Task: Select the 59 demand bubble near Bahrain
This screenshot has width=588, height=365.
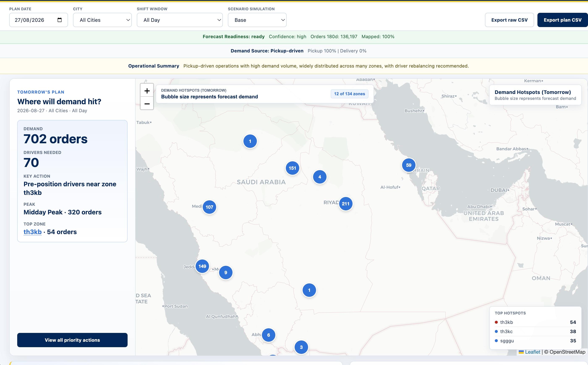Action: 409,165
